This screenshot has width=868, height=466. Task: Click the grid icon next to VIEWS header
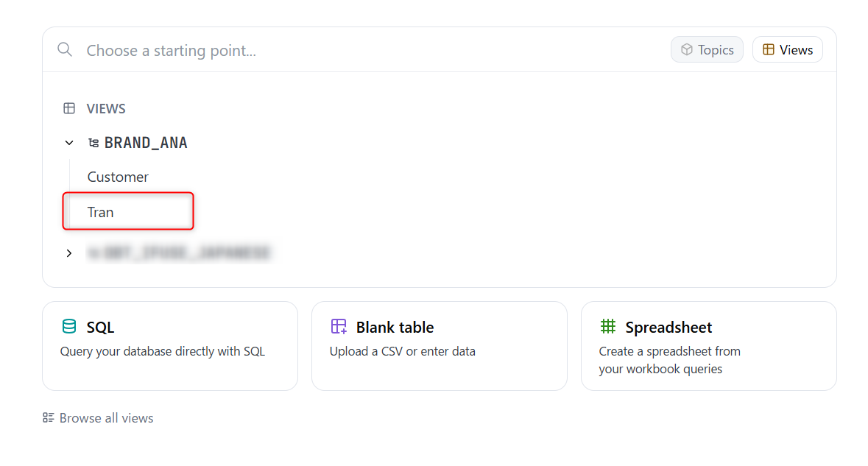point(69,108)
